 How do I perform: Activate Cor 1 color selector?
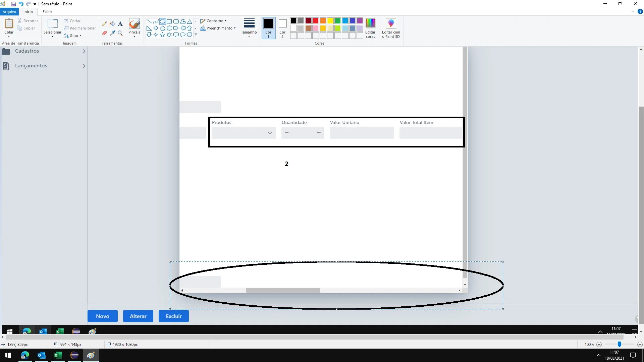(268, 28)
